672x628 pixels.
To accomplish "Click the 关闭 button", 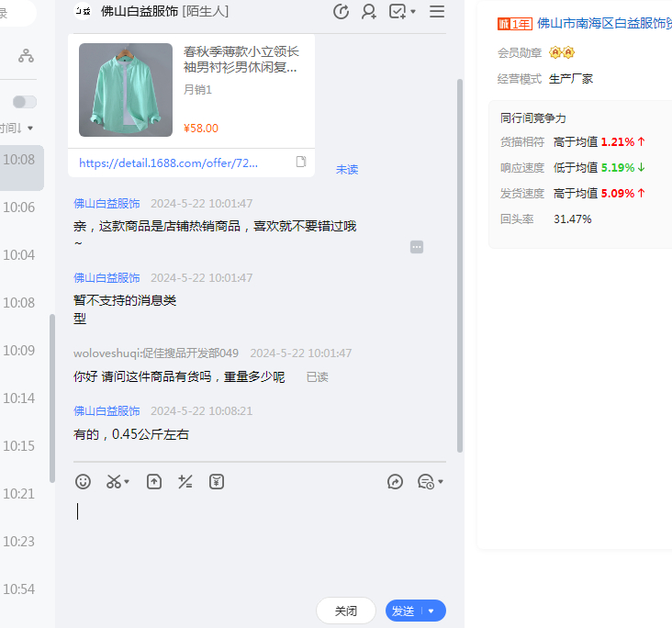I will pyautogui.click(x=346, y=611).
